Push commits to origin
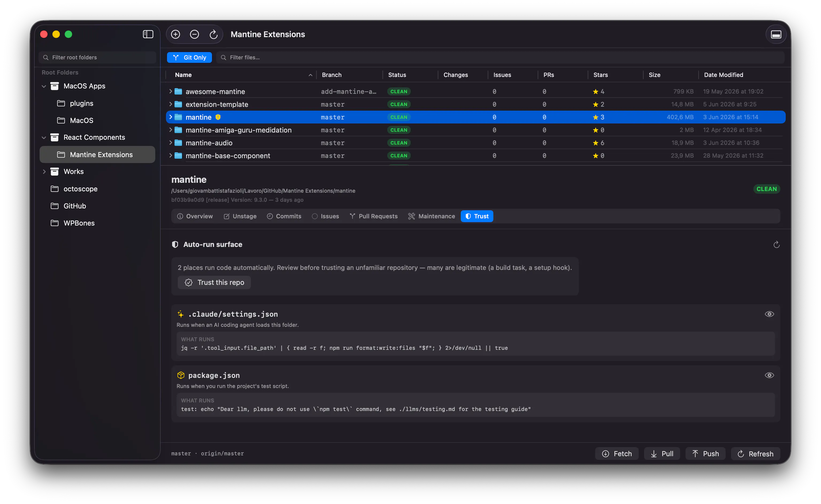 [x=705, y=454]
